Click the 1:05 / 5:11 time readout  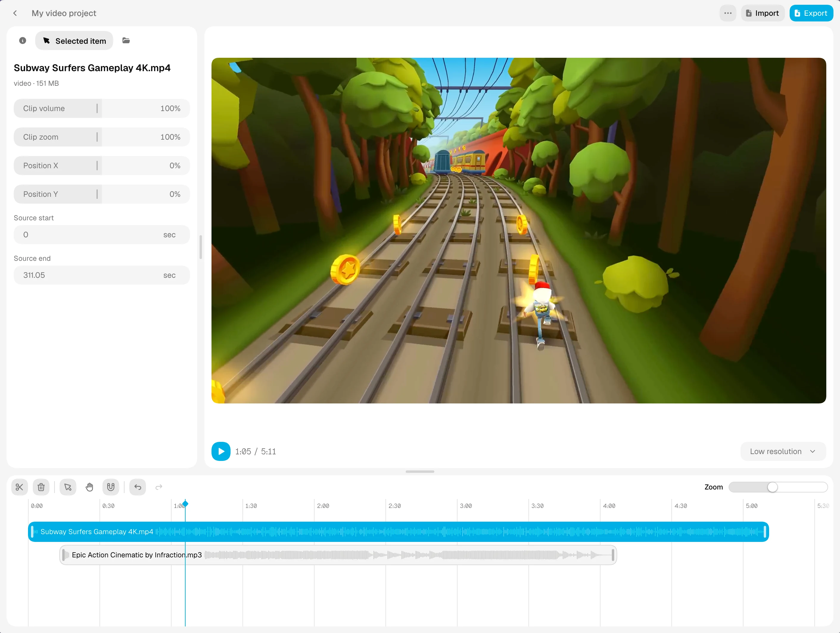click(x=255, y=452)
